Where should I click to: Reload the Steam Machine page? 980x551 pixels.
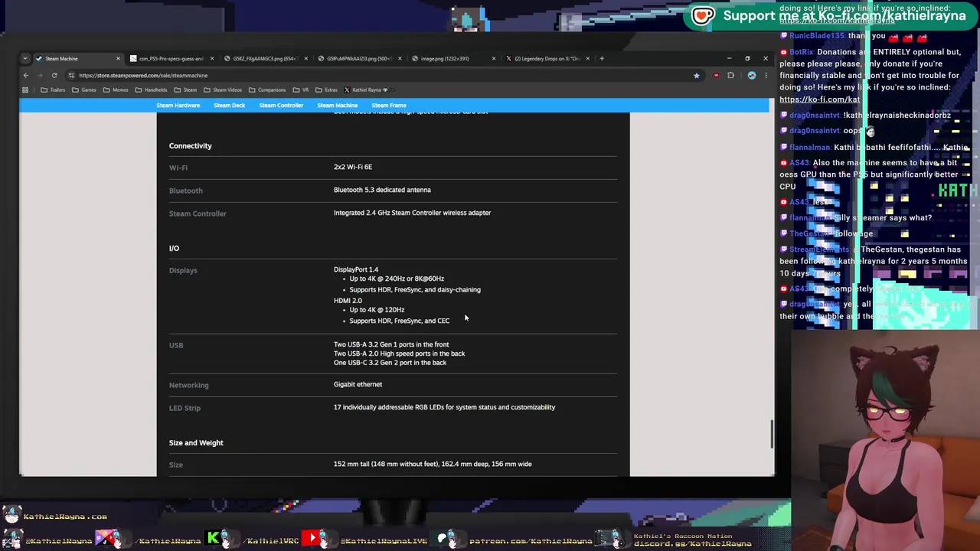coord(54,75)
